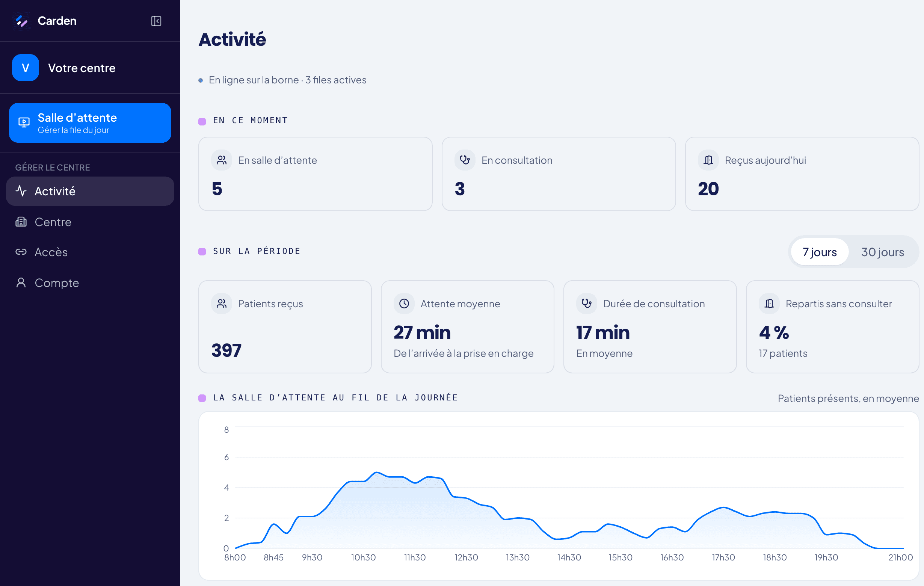
Task: Click the waiting room count 5
Action: 217,189
